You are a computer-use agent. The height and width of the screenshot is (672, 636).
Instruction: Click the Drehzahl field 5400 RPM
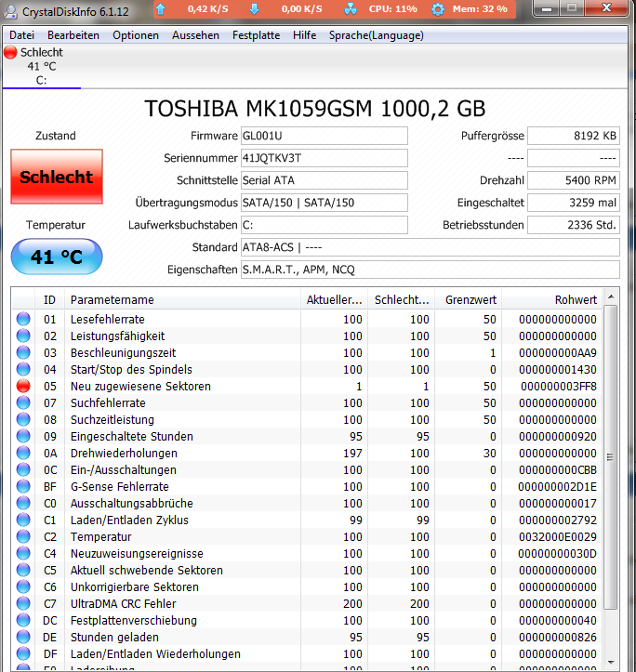click(x=574, y=180)
